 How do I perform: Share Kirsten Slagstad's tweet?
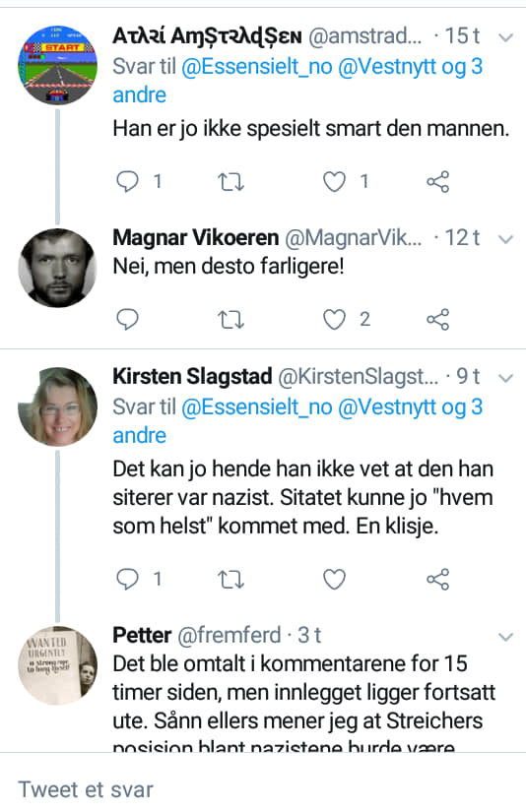click(438, 579)
